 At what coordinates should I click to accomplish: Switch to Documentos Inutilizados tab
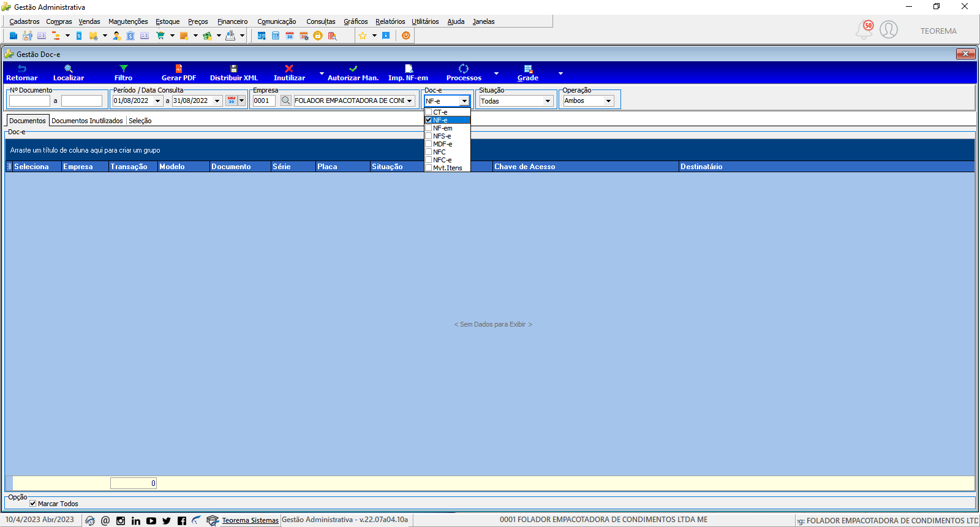pyautogui.click(x=87, y=121)
